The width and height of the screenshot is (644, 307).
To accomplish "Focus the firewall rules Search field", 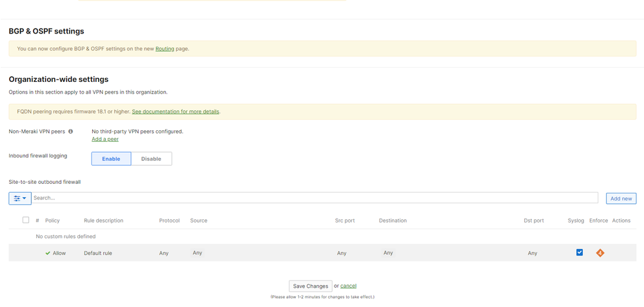I will [315, 198].
